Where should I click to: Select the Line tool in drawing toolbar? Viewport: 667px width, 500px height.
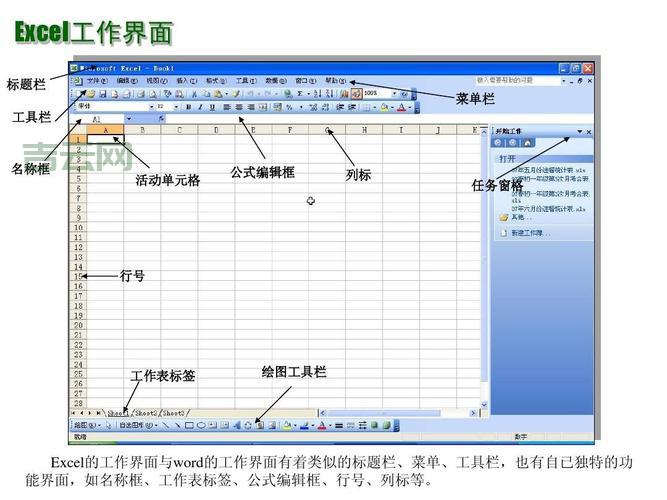click(x=166, y=425)
